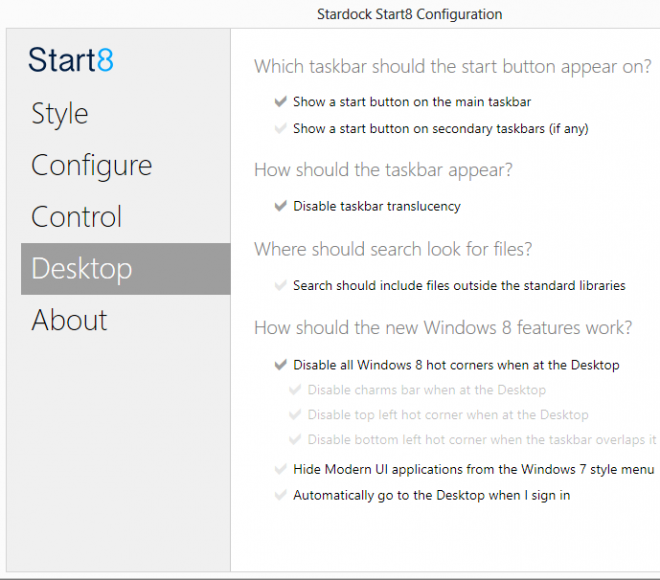Check Disable bottom left hot corner option
660x580 pixels.
(x=294, y=440)
